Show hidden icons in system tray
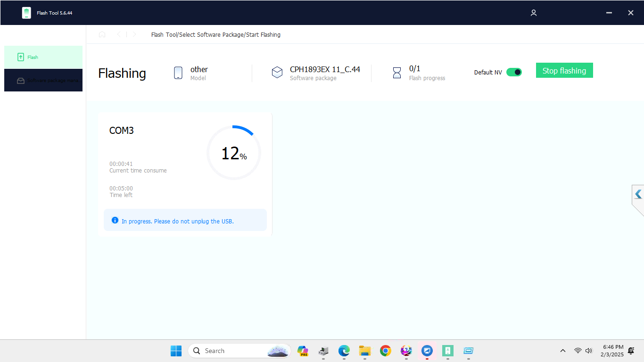The height and width of the screenshot is (362, 644). [562, 351]
